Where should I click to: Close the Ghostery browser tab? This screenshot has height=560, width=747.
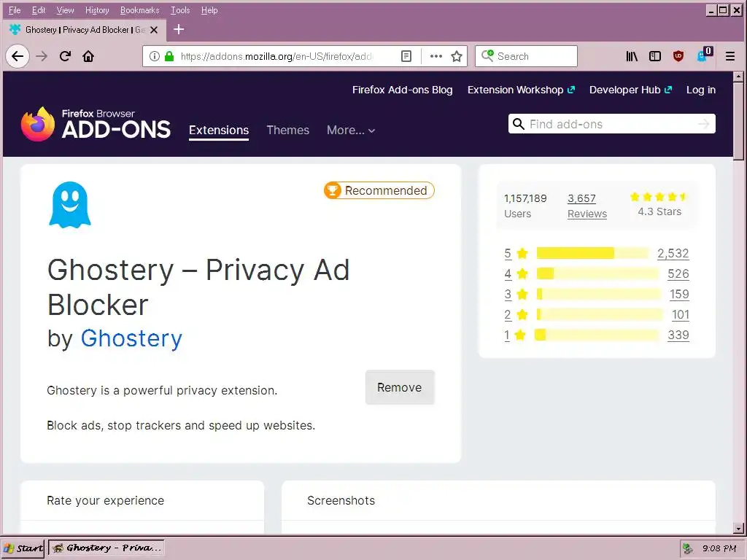(x=154, y=29)
